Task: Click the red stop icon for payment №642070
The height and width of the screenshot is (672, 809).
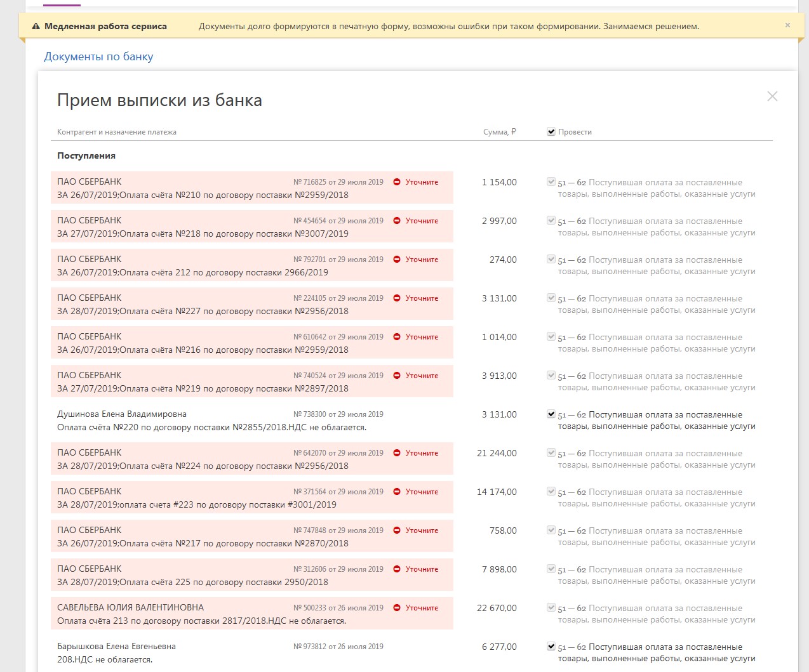Action: point(397,453)
